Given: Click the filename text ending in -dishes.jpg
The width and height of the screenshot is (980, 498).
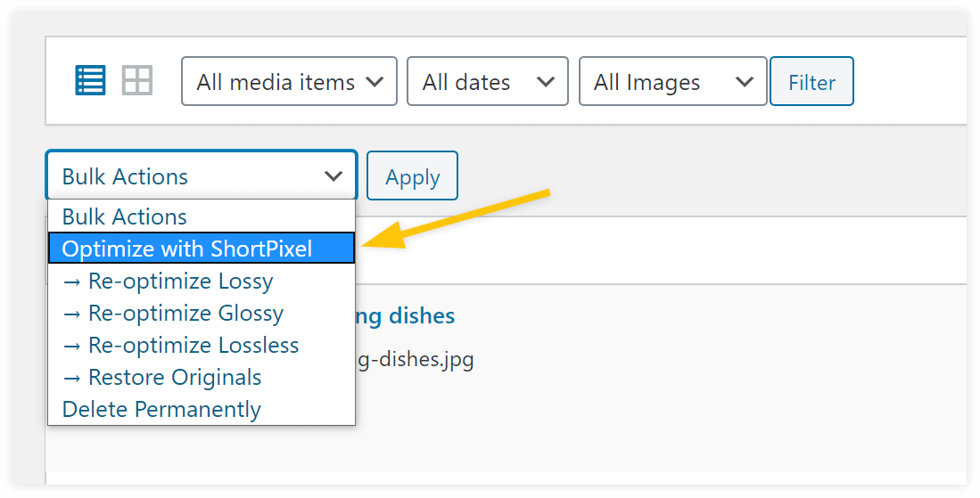Looking at the screenshot, I should [x=415, y=360].
